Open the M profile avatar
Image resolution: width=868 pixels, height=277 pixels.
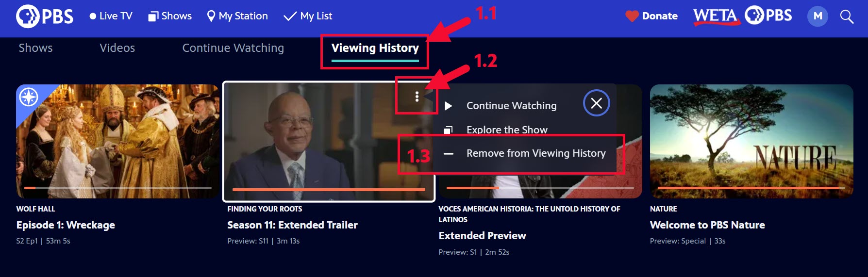[x=818, y=16]
